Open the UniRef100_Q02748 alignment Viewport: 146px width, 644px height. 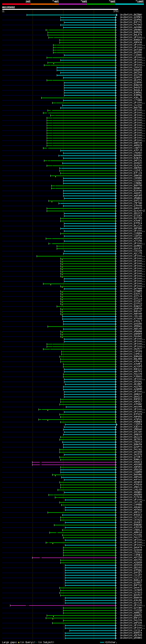click(131, 75)
